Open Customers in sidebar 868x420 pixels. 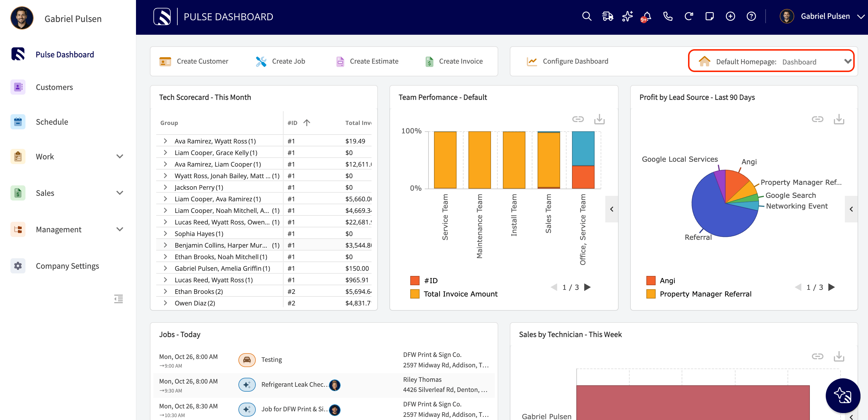(54, 87)
